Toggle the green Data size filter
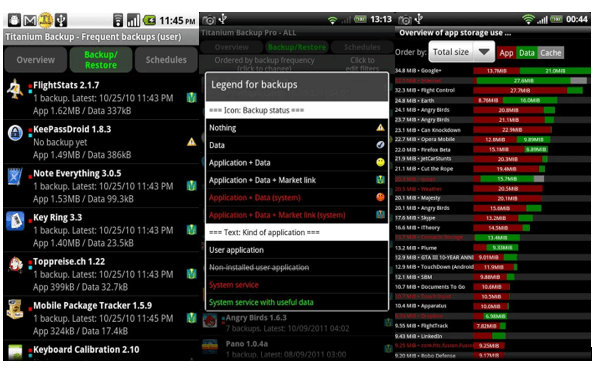 tap(526, 53)
